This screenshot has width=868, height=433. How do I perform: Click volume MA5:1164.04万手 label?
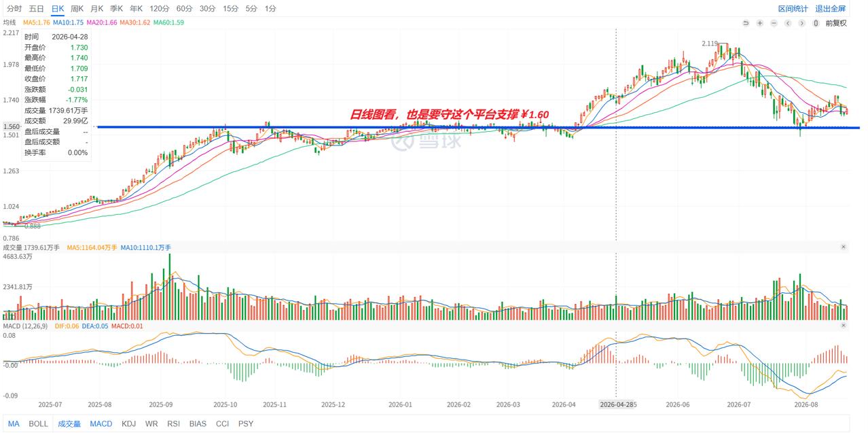[x=92, y=247]
